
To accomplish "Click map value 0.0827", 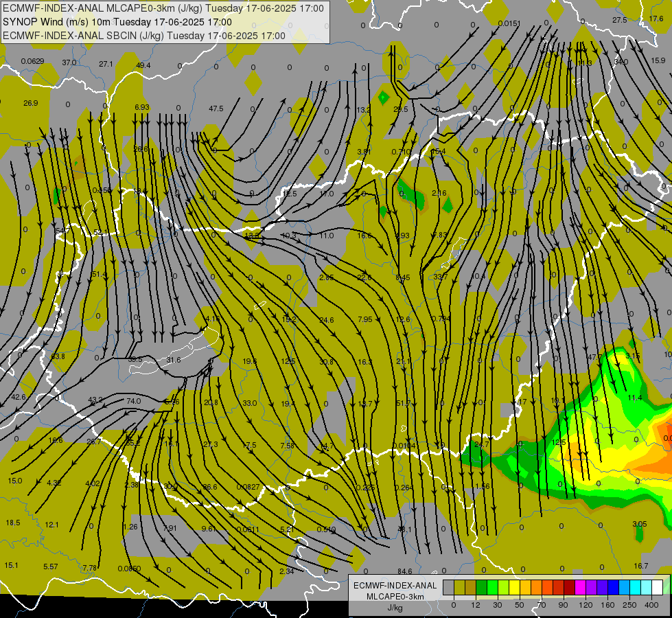I will [x=248, y=487].
